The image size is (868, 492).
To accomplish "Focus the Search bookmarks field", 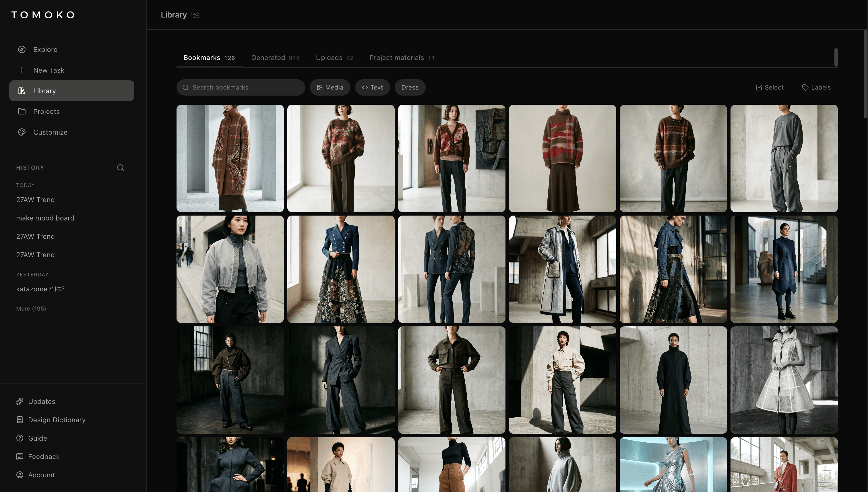I will pos(241,88).
